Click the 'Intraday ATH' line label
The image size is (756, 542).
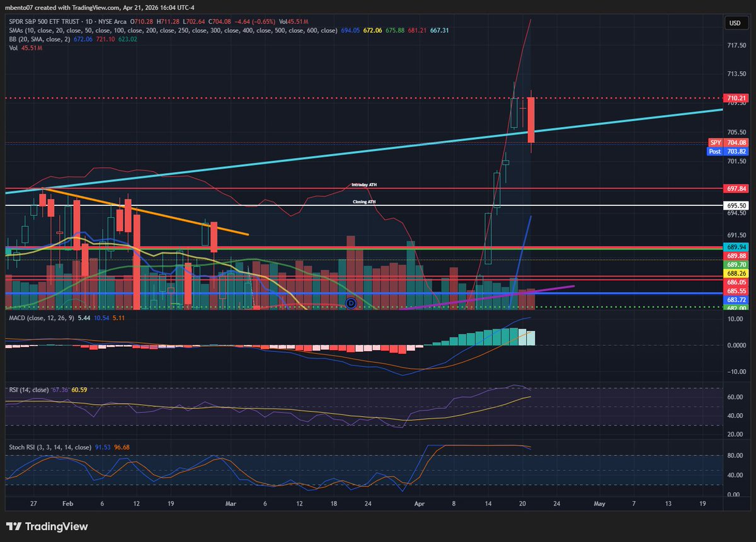point(364,185)
